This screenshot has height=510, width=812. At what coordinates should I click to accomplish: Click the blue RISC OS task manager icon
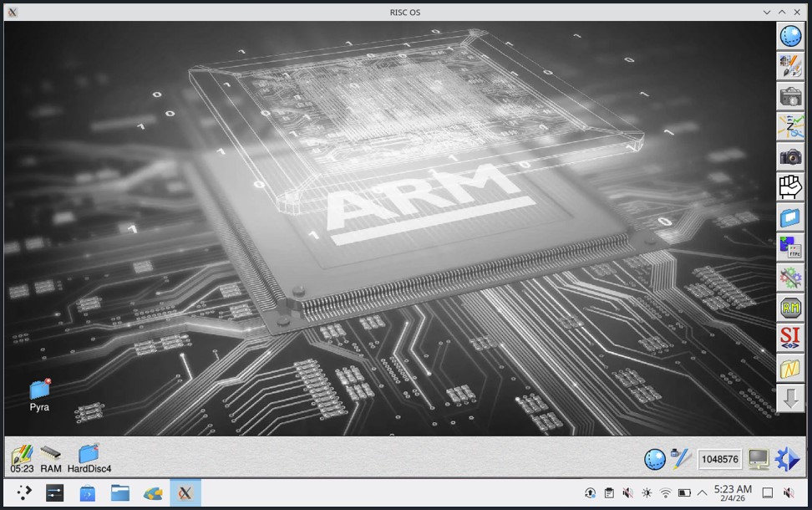coord(787,458)
